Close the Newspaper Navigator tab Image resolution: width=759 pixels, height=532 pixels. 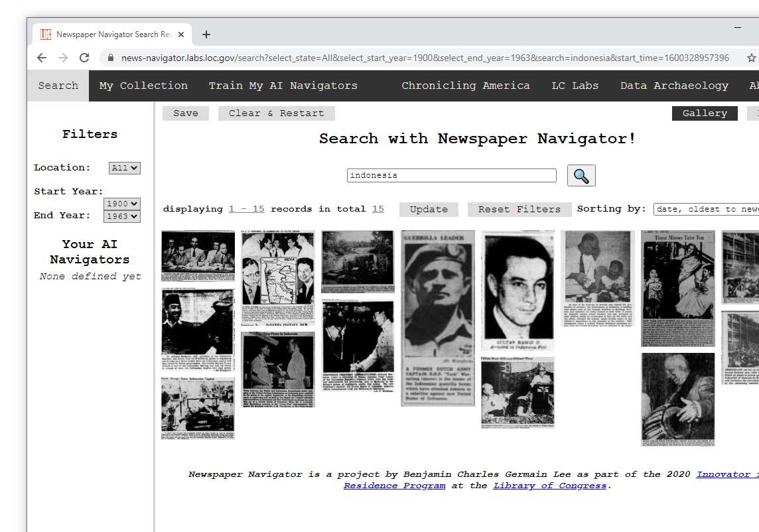click(x=181, y=34)
